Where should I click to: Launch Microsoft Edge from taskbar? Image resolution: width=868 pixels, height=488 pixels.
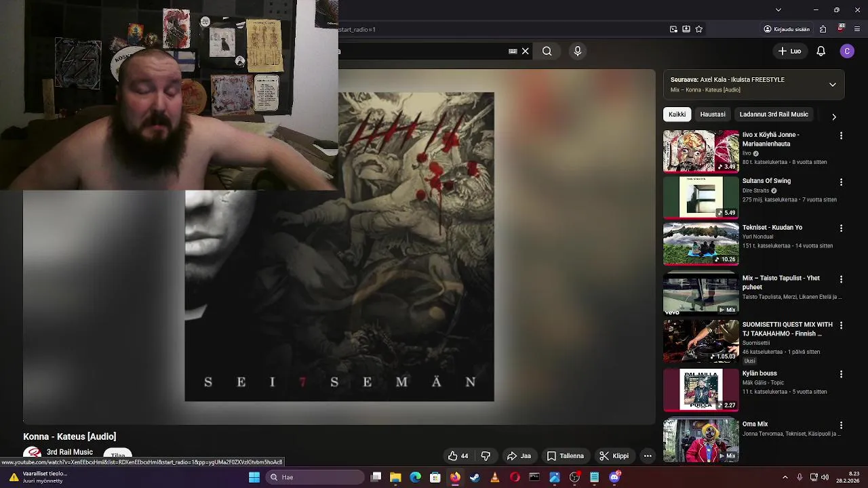[x=416, y=477]
